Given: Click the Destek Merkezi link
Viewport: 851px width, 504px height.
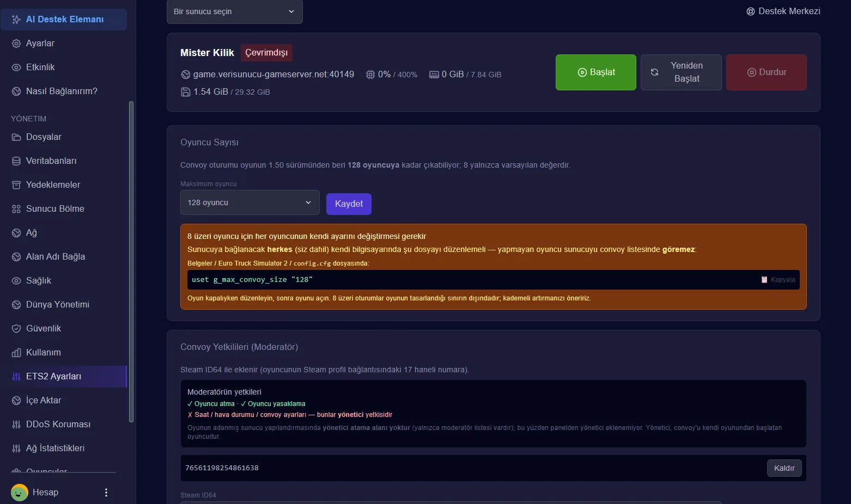Looking at the screenshot, I should click(783, 11).
